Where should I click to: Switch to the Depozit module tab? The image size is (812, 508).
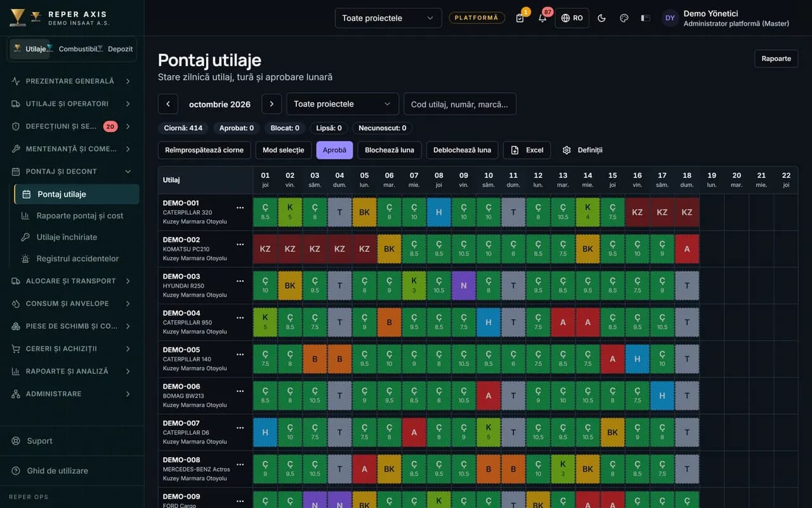click(115, 49)
